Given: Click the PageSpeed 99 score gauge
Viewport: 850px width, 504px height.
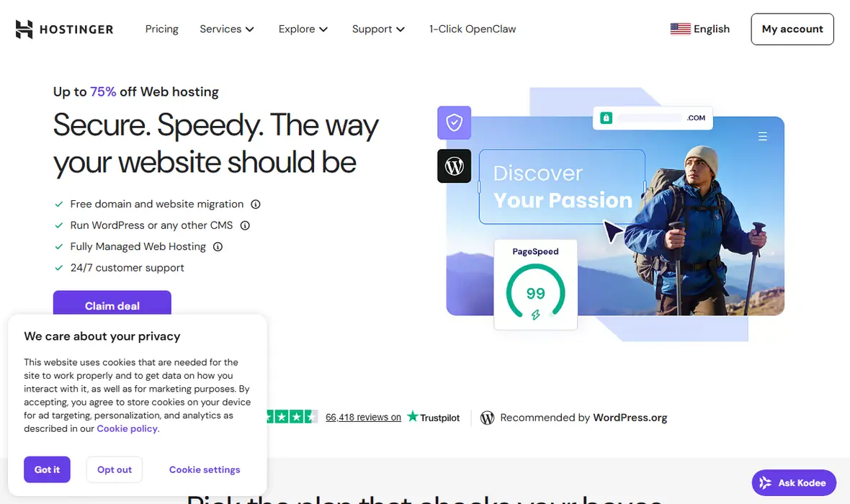Looking at the screenshot, I should 536,292.
